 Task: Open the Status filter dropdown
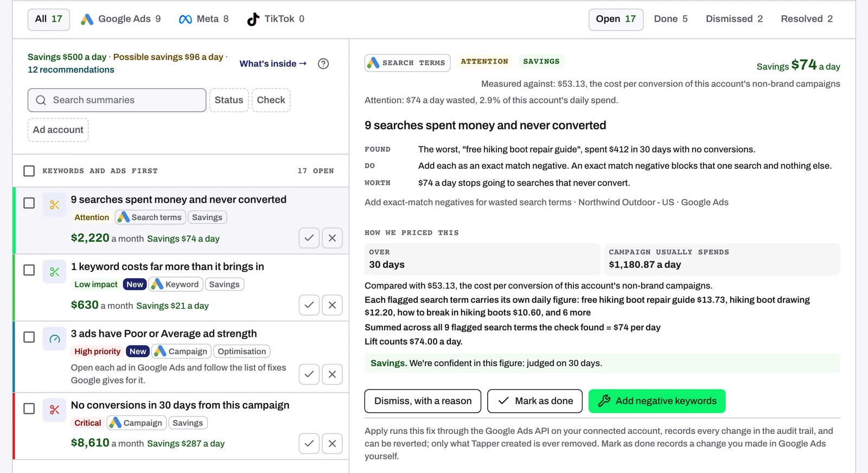229,100
